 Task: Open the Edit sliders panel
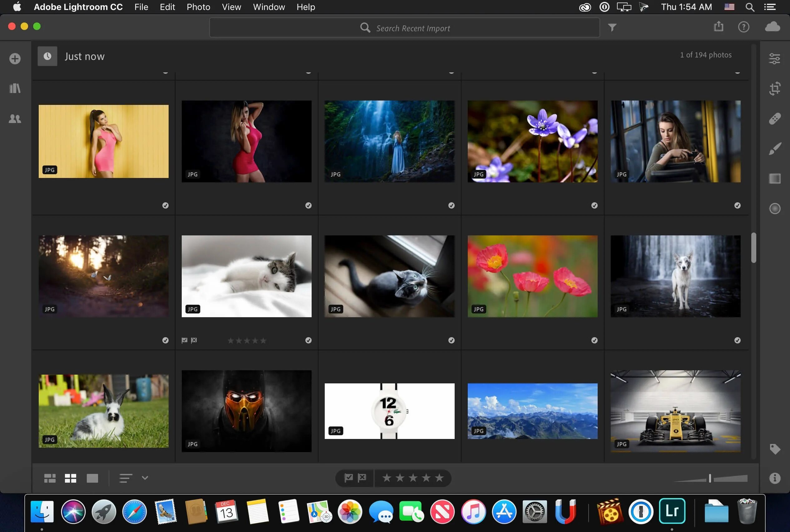[774, 59]
